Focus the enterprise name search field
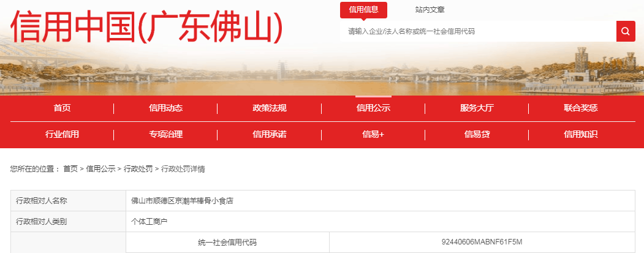Image resolution: width=644 pixels, height=253 pixels. [x=478, y=31]
